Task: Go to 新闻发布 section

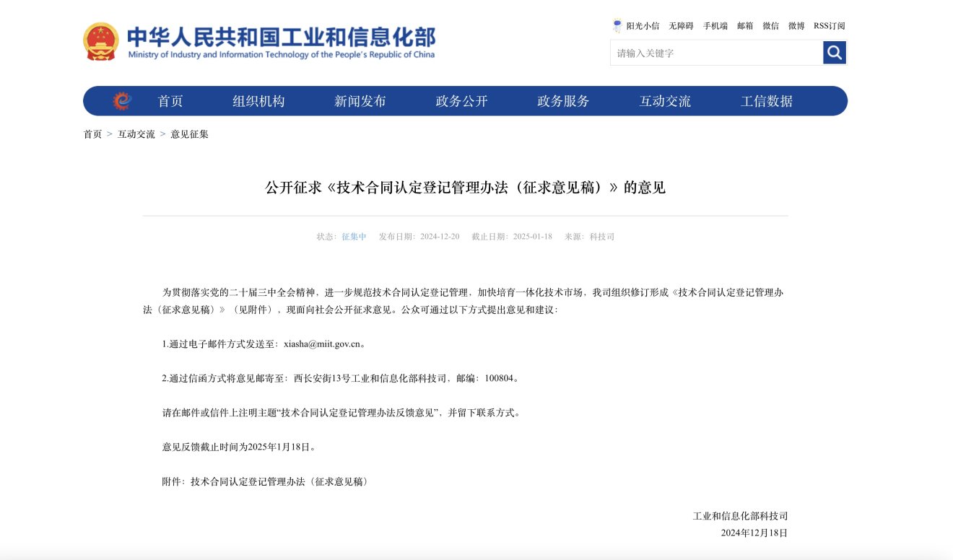Action: point(360,101)
